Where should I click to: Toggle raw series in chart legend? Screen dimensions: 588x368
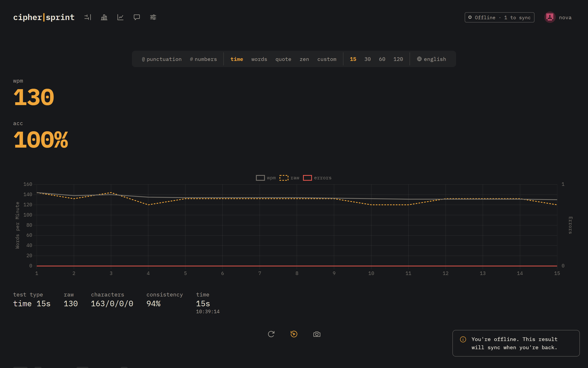[x=289, y=178]
